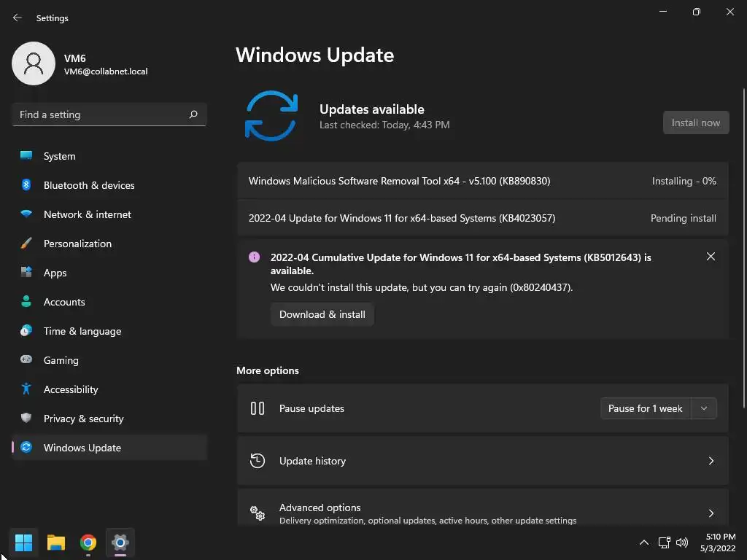Click the VM6@collabnet.local account text

click(106, 71)
